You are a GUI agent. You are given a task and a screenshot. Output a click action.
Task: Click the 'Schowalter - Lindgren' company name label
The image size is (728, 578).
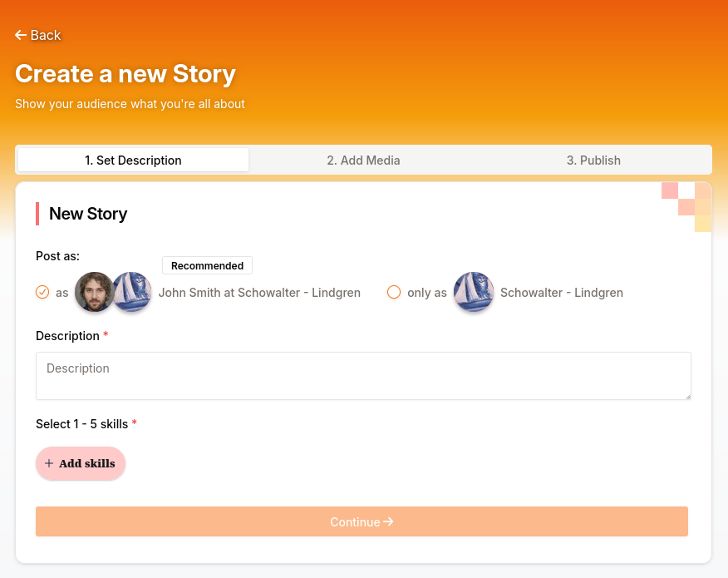tap(561, 293)
